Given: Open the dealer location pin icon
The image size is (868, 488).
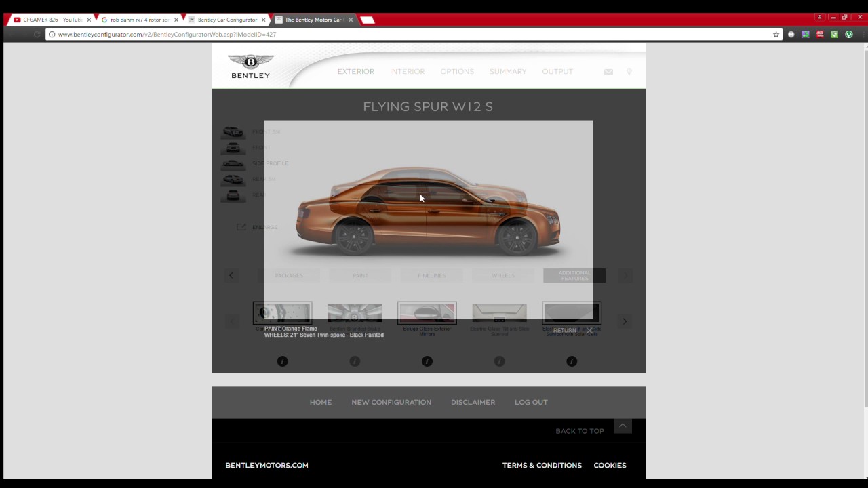Looking at the screenshot, I should pyautogui.click(x=629, y=72).
